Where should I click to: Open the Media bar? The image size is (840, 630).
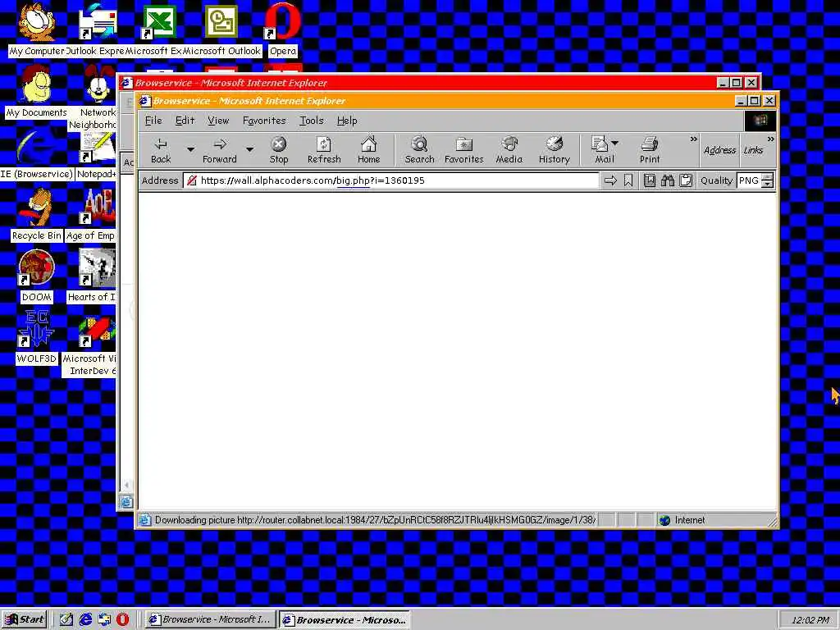509,150
